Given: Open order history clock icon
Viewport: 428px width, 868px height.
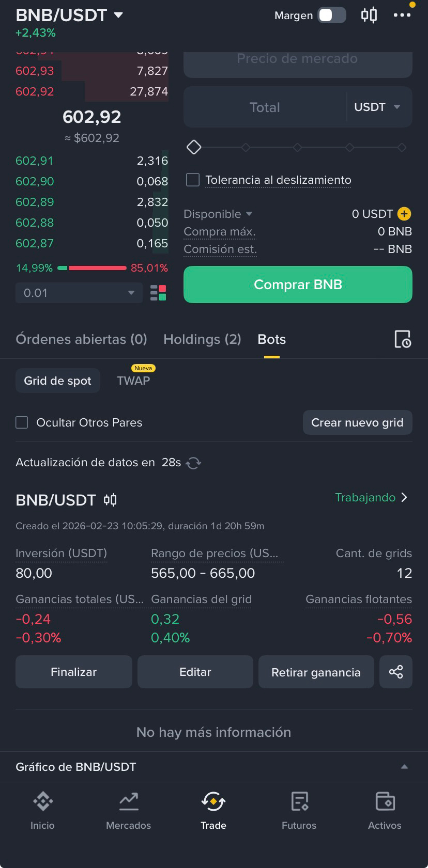Looking at the screenshot, I should point(403,339).
